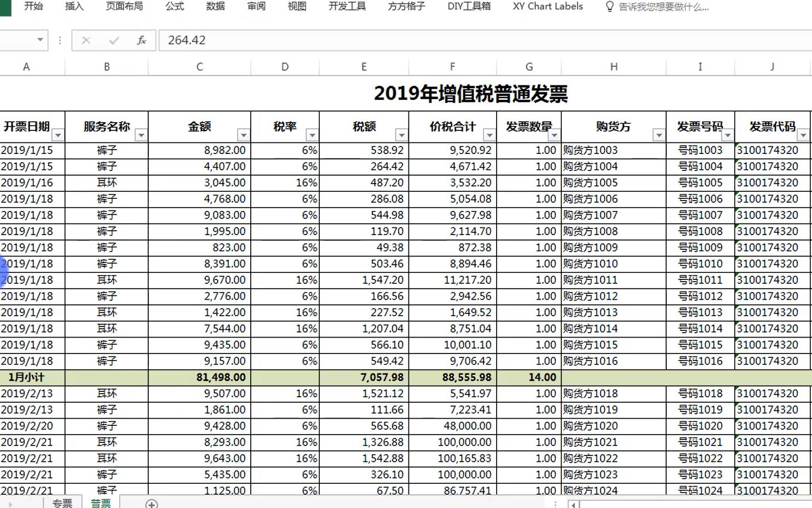
Task: Select column H header
Action: [x=614, y=67]
